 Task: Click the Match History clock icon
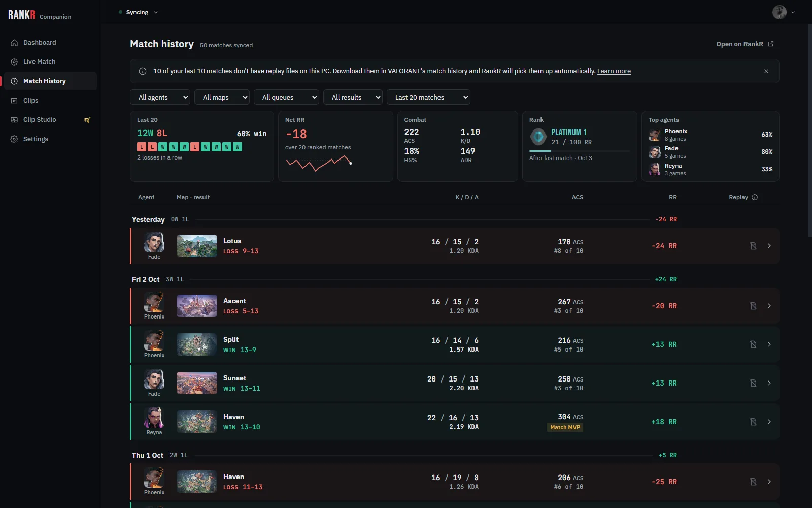(14, 81)
